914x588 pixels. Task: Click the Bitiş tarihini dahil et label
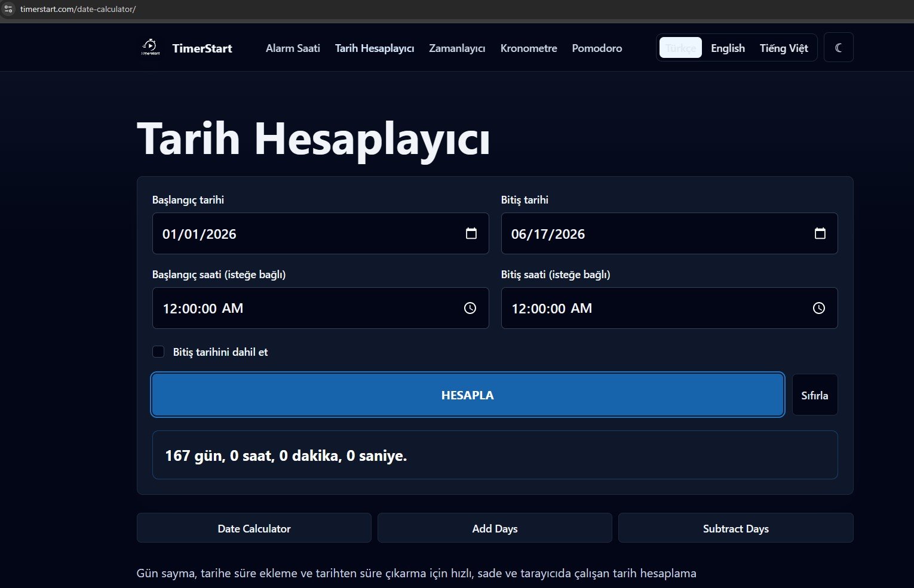tap(220, 352)
